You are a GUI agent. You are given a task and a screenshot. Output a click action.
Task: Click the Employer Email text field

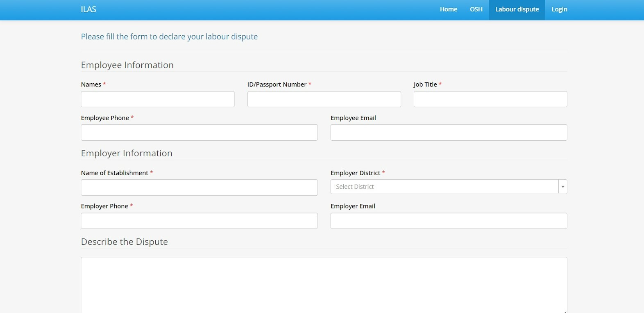449,221
